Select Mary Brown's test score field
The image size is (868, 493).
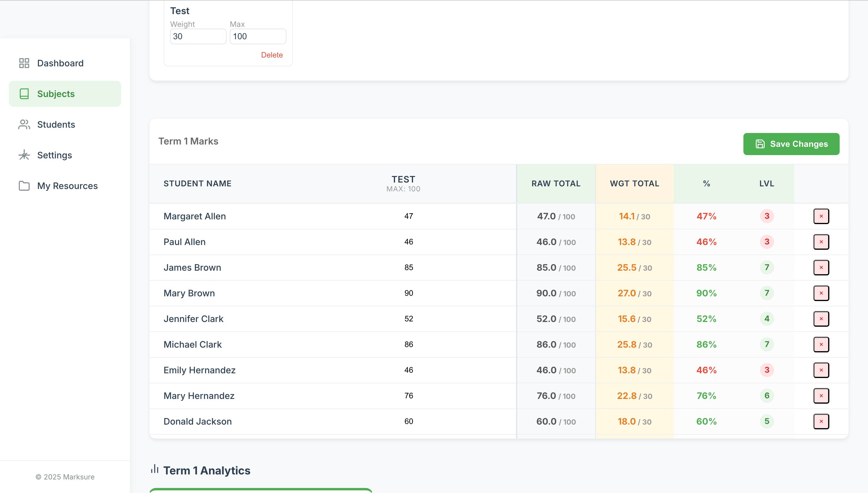coord(408,293)
